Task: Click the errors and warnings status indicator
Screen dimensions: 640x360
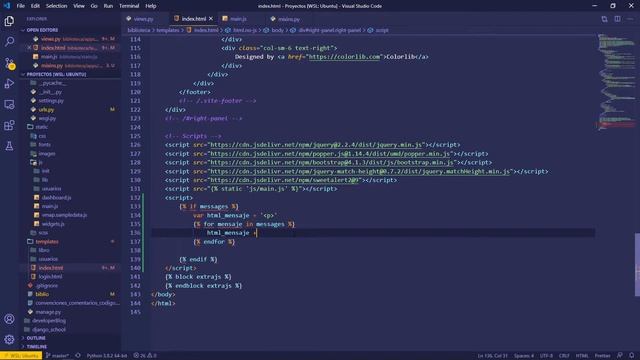Action: (x=145, y=356)
